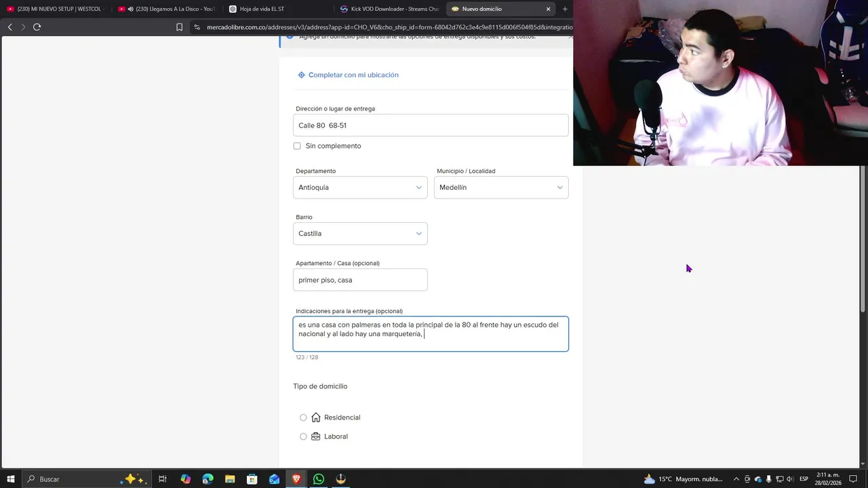Open the Departamento dropdown showing Antioquia
The height and width of the screenshot is (488, 868).
click(360, 188)
